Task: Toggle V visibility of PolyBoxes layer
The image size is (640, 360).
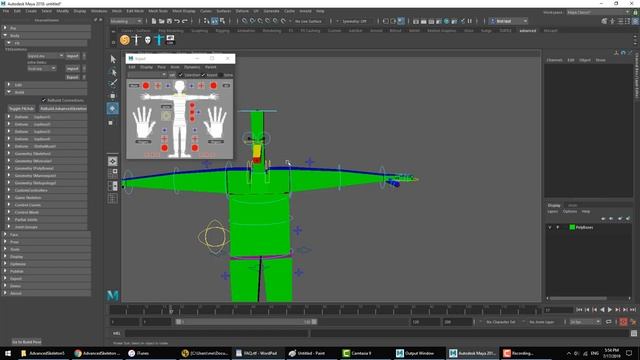Action: (550, 227)
